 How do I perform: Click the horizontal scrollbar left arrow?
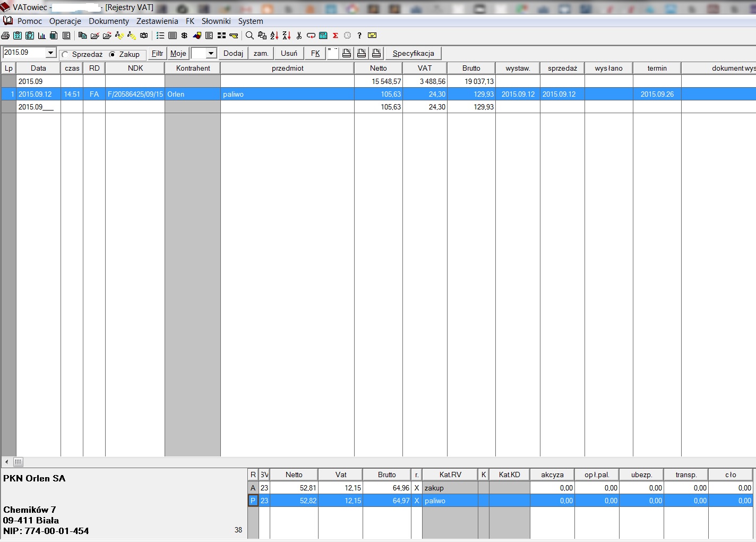[x=6, y=462]
